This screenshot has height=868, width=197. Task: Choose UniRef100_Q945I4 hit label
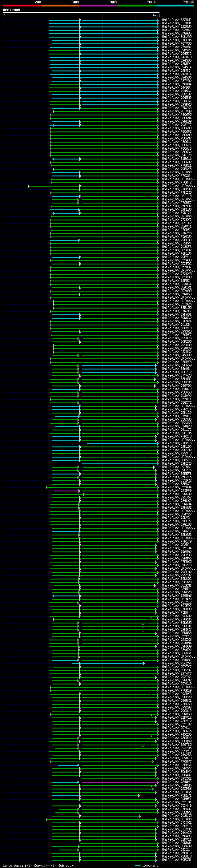coord(177,67)
